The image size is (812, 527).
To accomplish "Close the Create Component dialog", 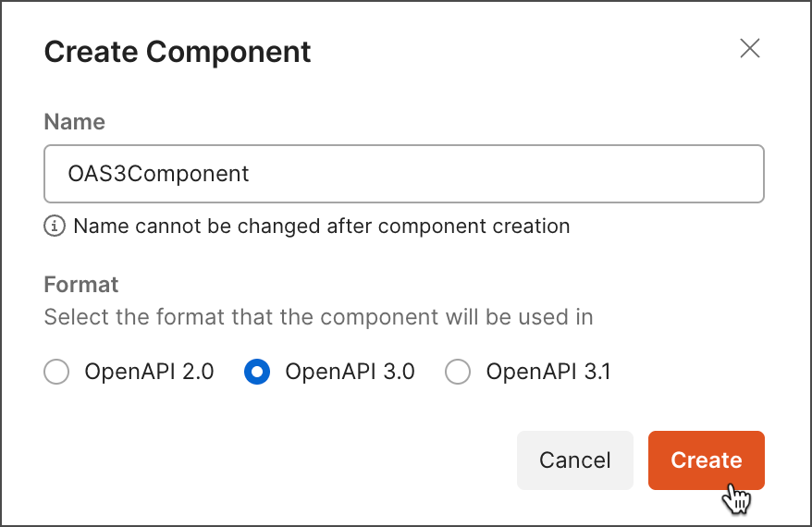I will click(x=750, y=49).
